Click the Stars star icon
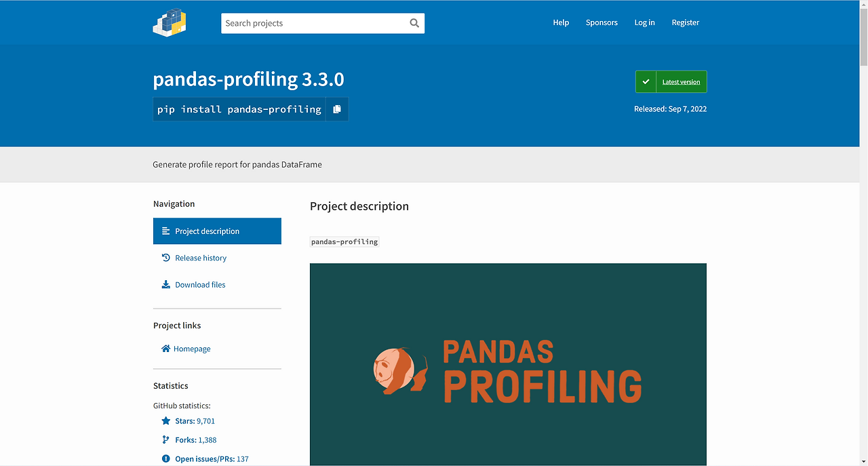The image size is (868, 466). [166, 421]
